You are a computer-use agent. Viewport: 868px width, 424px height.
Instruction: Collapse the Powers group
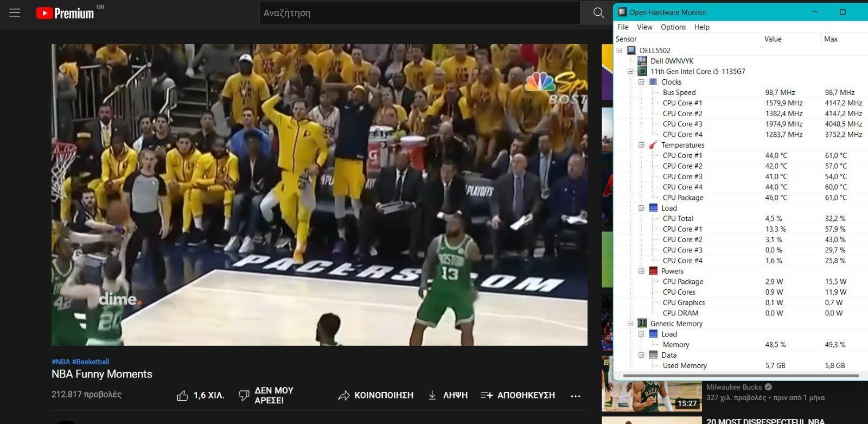click(x=641, y=271)
